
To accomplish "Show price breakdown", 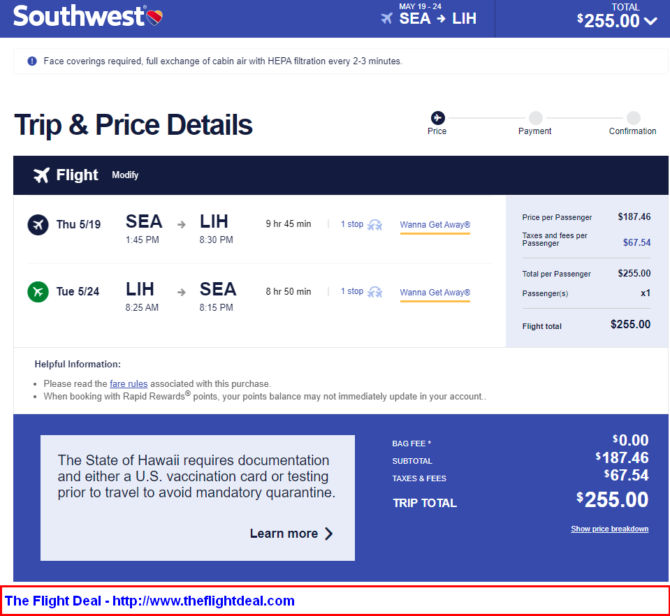I will click(610, 529).
